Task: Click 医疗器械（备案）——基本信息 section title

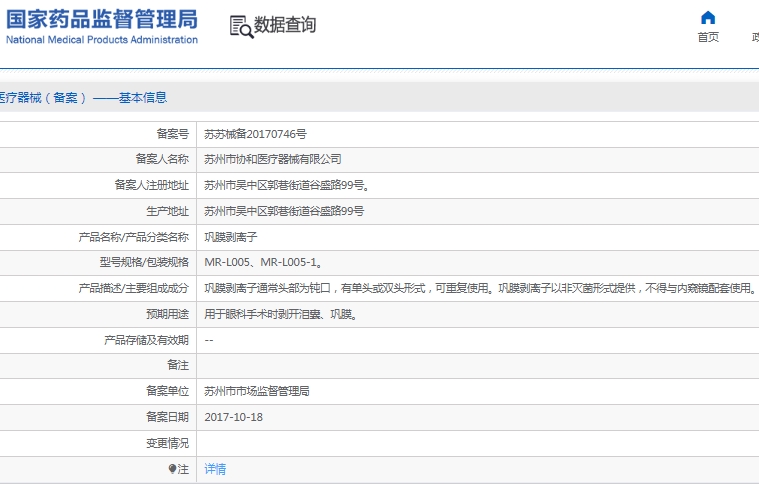Action: click(x=83, y=98)
